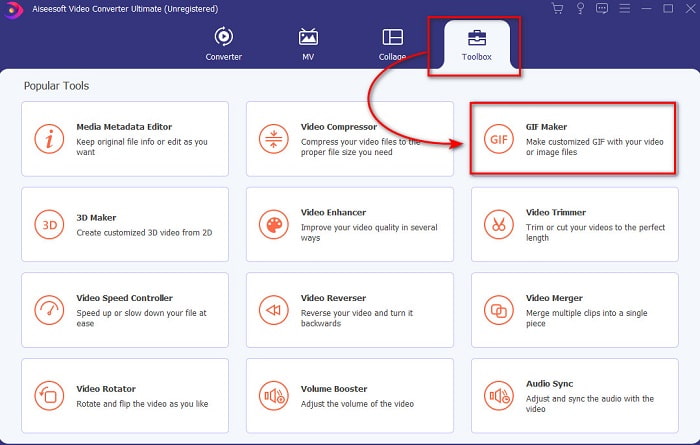
Task: Click the GIF Maker icon
Action: point(499,139)
